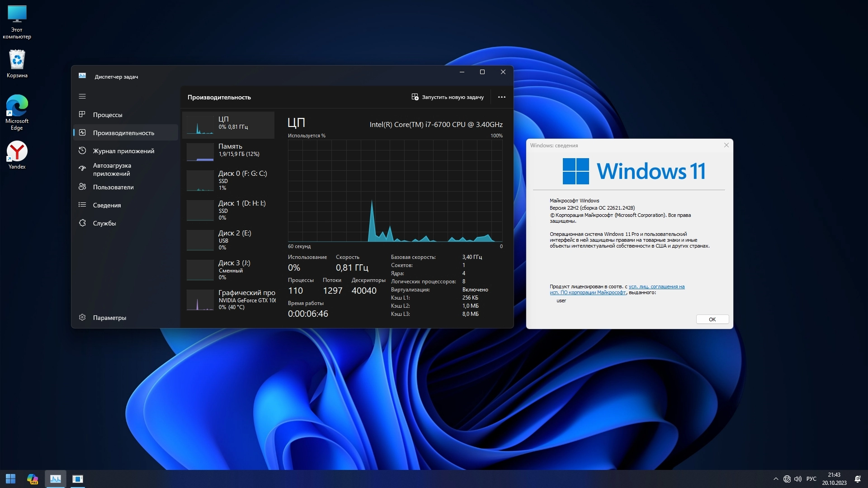
Task: Open Task Manager settings gear
Action: (x=82, y=318)
